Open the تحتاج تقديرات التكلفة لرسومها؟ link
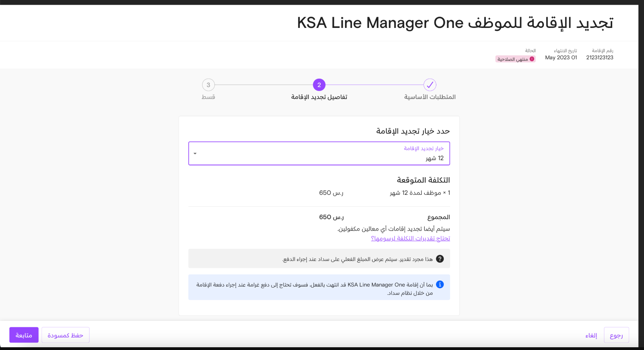 [410, 238]
